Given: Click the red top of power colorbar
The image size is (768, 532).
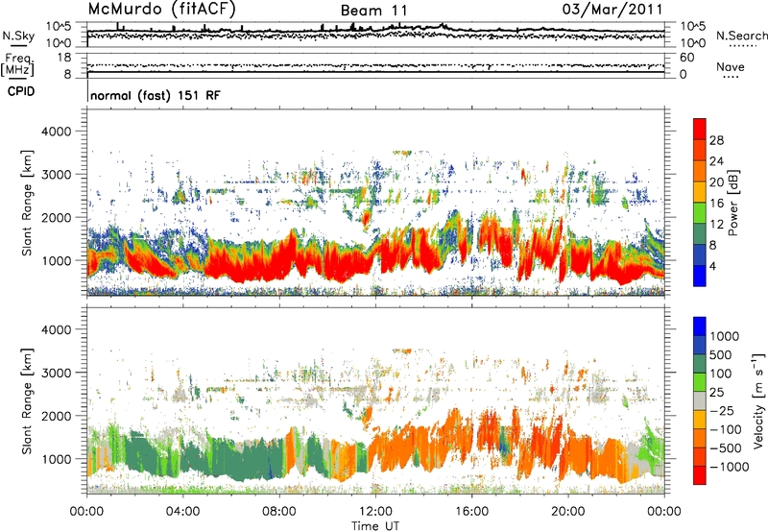Looking at the screenshot, I should pos(700,129).
